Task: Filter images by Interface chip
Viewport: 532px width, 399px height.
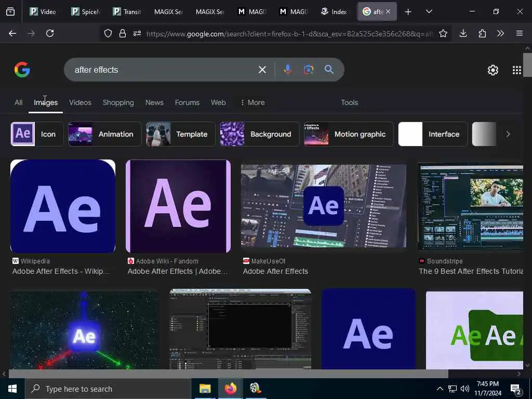Action: [x=433, y=134]
